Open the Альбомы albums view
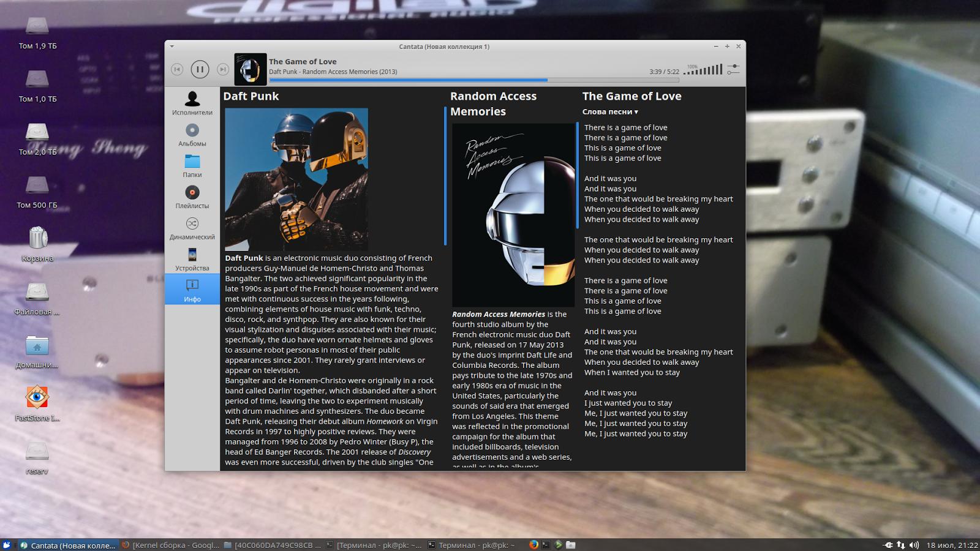980x551 pixels. (x=192, y=135)
